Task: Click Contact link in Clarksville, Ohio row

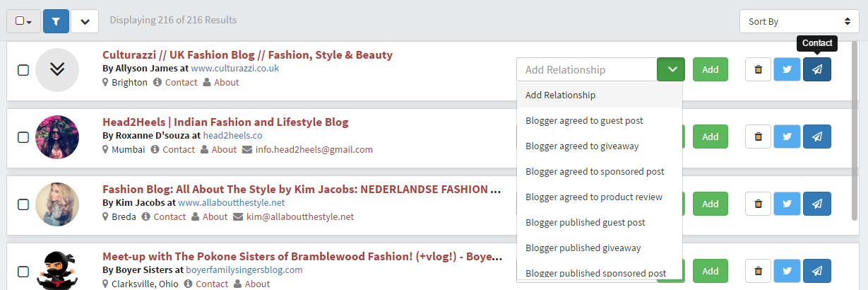Action: 212,284
